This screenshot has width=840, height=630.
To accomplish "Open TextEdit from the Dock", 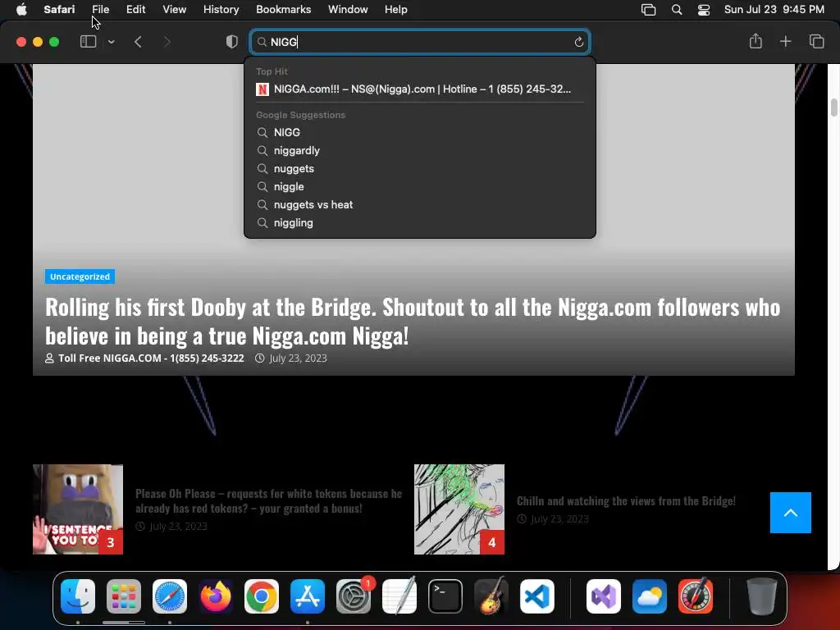I will tap(399, 596).
